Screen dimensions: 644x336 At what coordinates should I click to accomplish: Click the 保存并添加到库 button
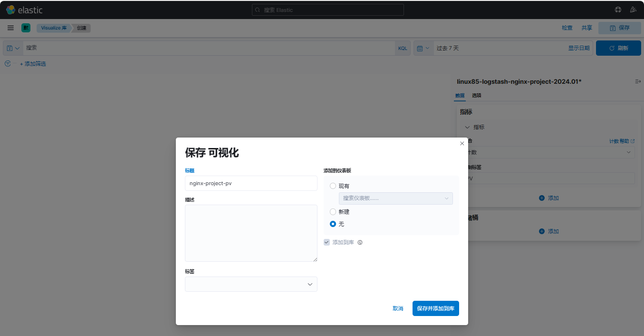point(435,308)
